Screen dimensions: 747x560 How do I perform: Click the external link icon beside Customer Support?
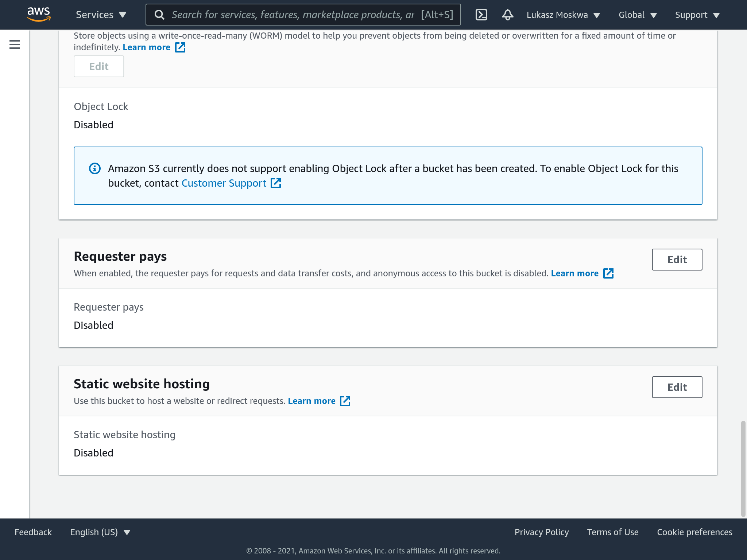point(276,183)
